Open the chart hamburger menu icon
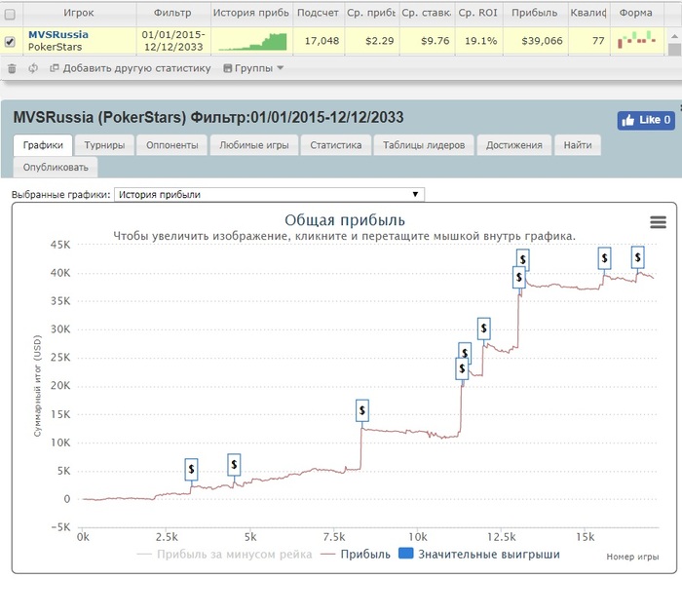682x616 pixels. pos(658,222)
